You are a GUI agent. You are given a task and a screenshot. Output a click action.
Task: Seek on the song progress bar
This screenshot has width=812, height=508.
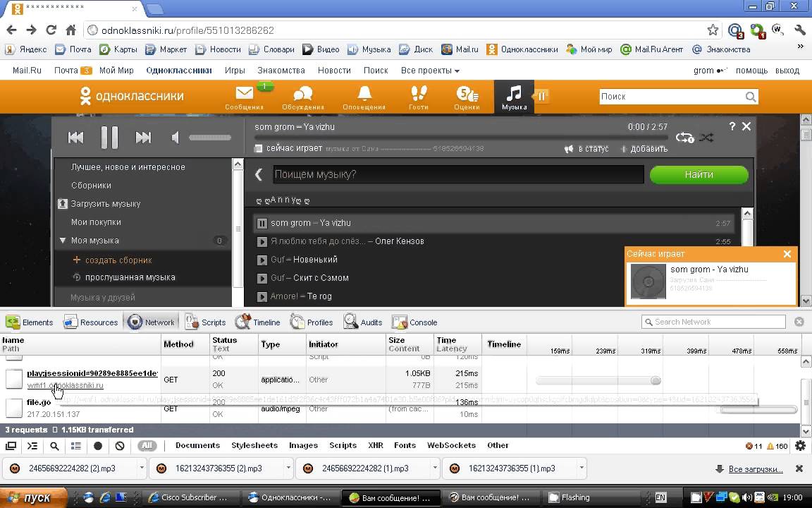pos(461,138)
